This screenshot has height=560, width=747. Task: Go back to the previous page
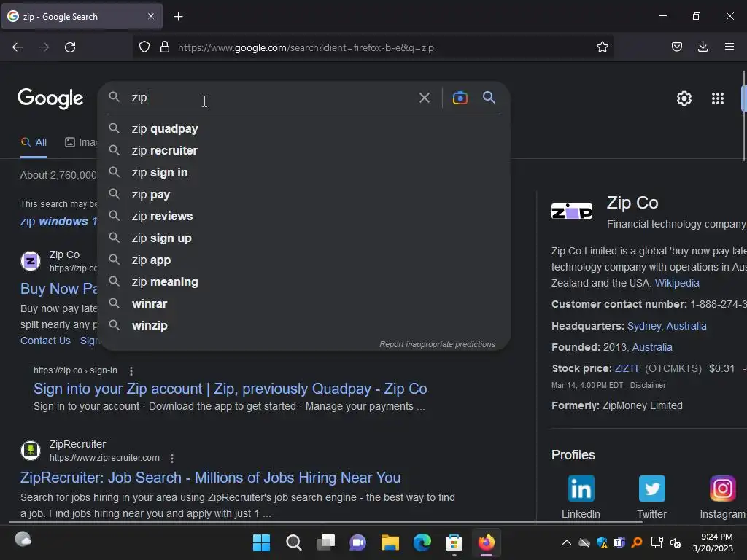pos(18,47)
